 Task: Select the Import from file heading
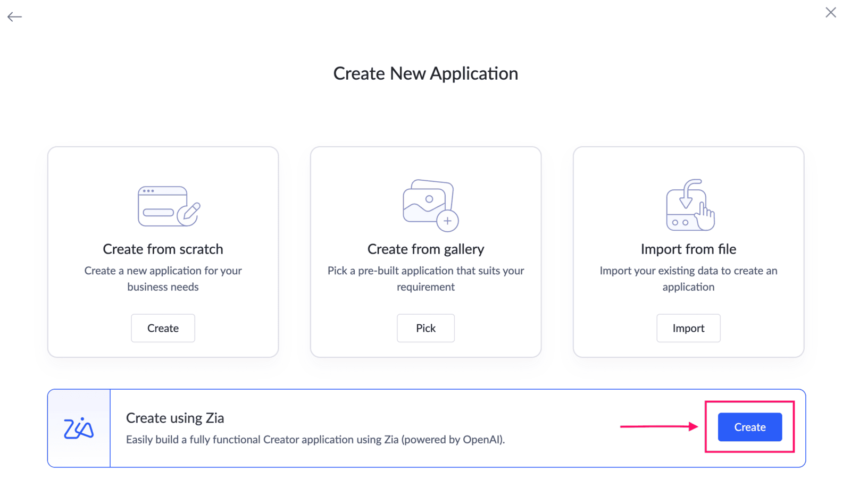click(x=688, y=249)
